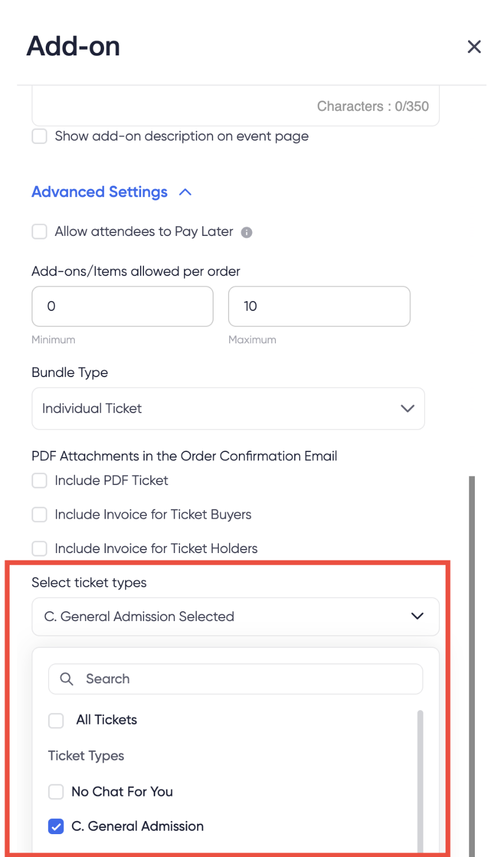Close the Add-on panel
Image resolution: width=504 pixels, height=857 pixels.
pyautogui.click(x=474, y=47)
